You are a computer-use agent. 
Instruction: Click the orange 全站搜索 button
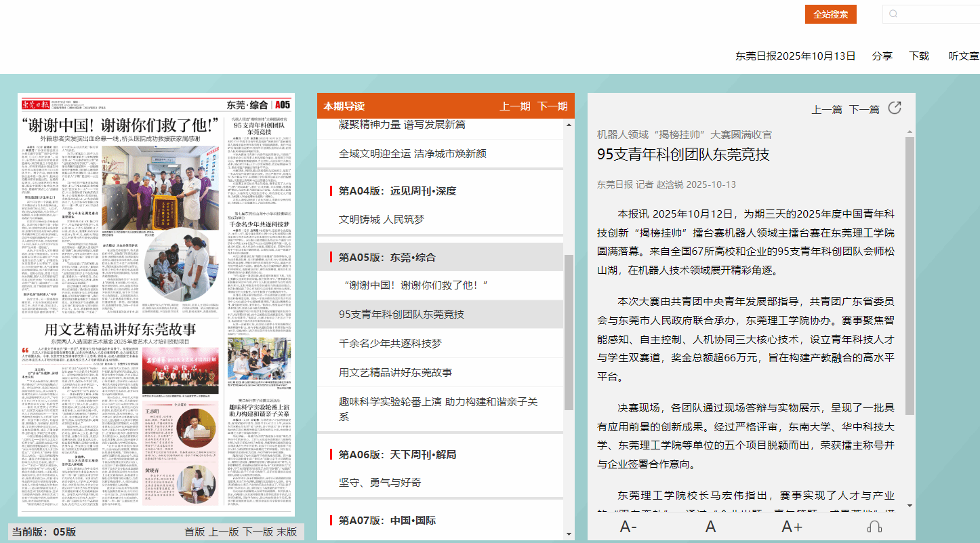tap(830, 14)
